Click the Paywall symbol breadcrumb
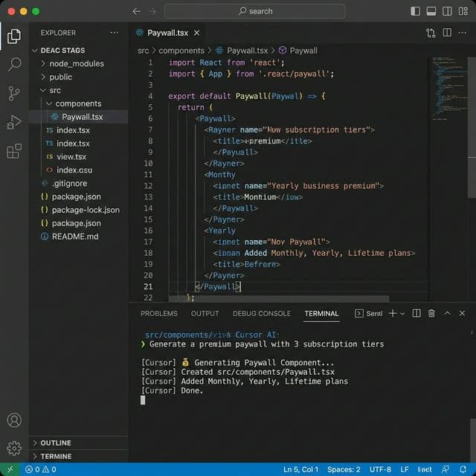Screen dimensions: 476x476 (298, 51)
